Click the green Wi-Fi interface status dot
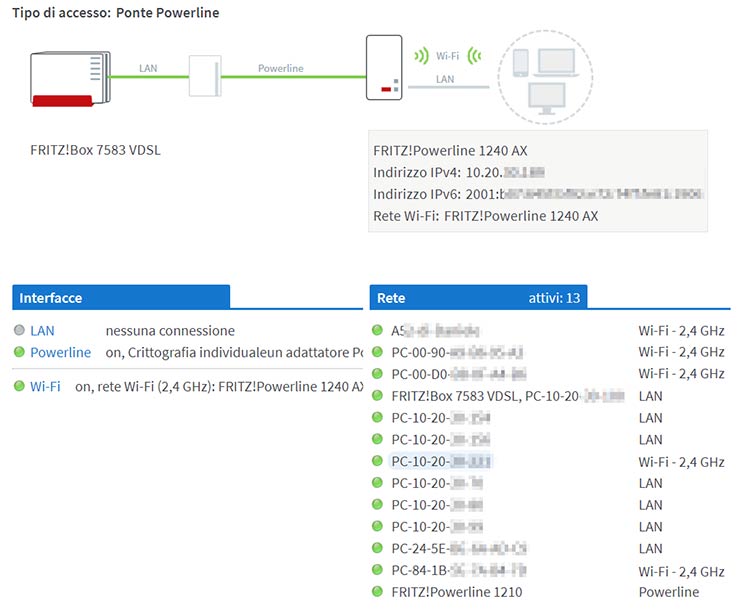The height and width of the screenshot is (612, 740). pyautogui.click(x=20, y=386)
